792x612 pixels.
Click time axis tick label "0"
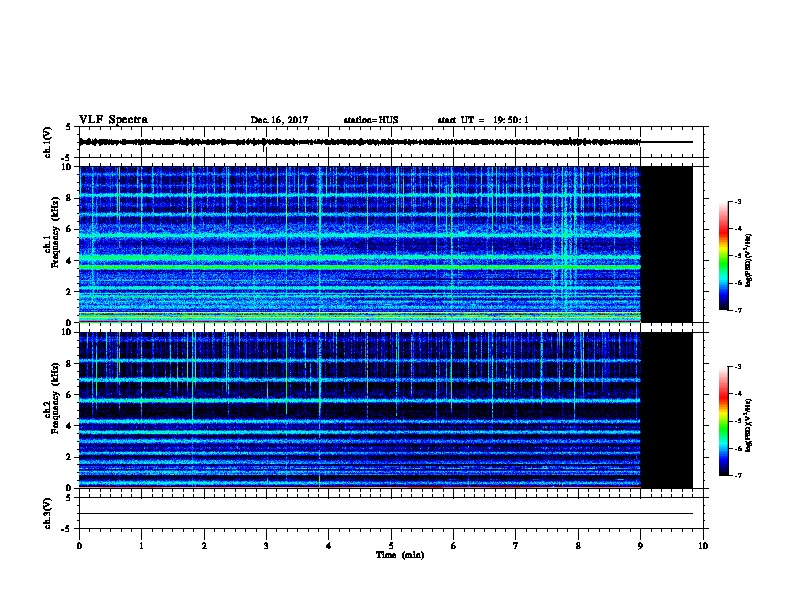coord(79,545)
